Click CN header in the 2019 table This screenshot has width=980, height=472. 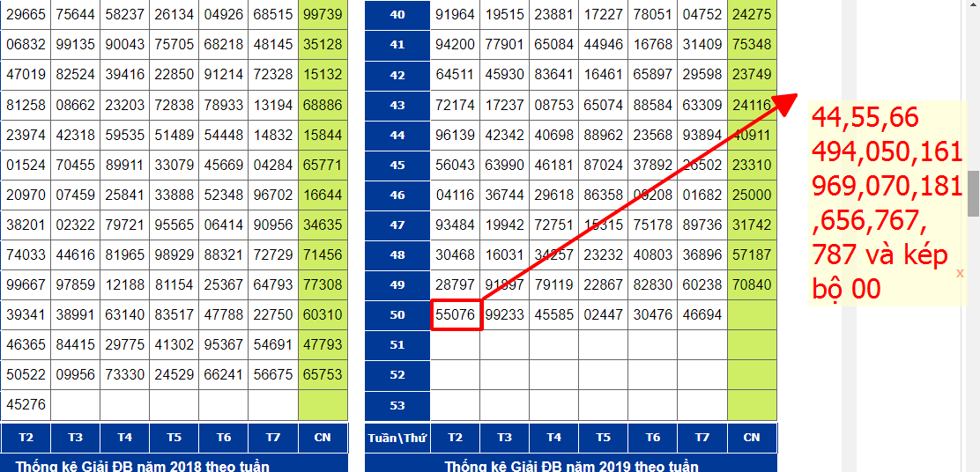(752, 438)
